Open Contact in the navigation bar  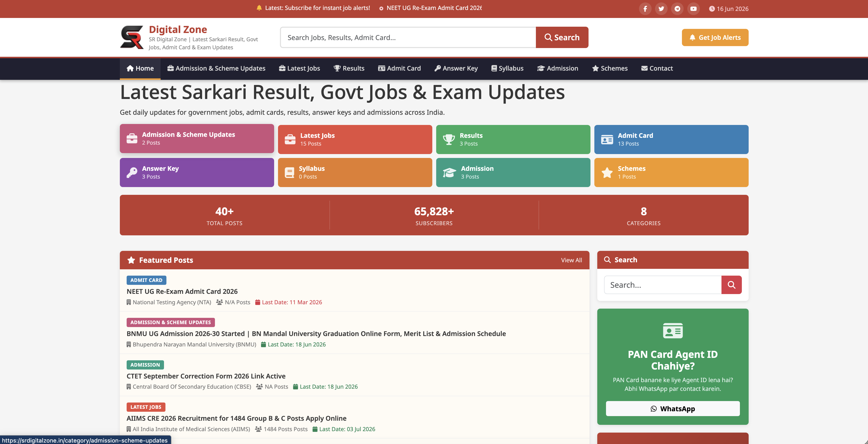pyautogui.click(x=657, y=68)
